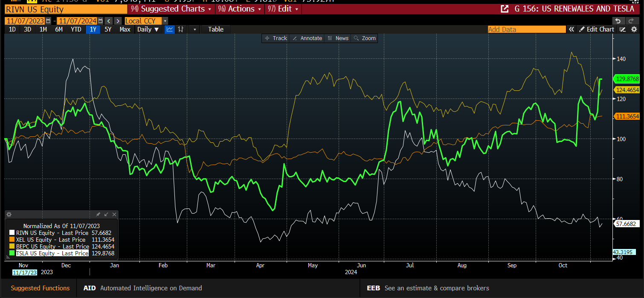Screen dimensions: 644x298
Task: Collapse the Add Data panel with double chevron
Action: tap(571, 29)
